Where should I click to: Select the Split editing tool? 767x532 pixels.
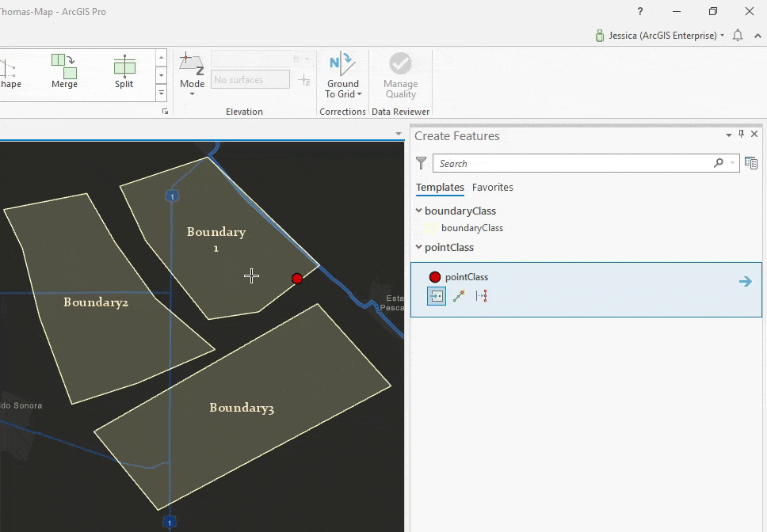click(x=124, y=71)
